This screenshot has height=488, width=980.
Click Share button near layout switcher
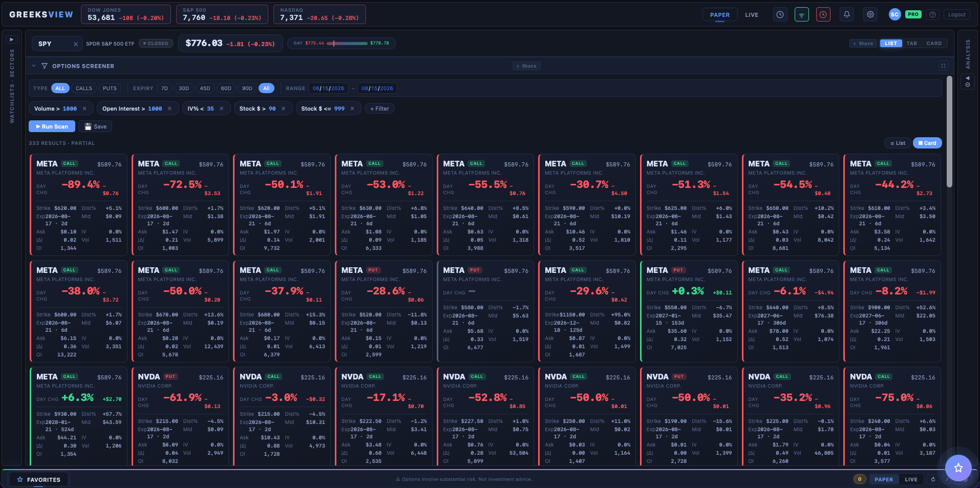pyautogui.click(x=863, y=44)
